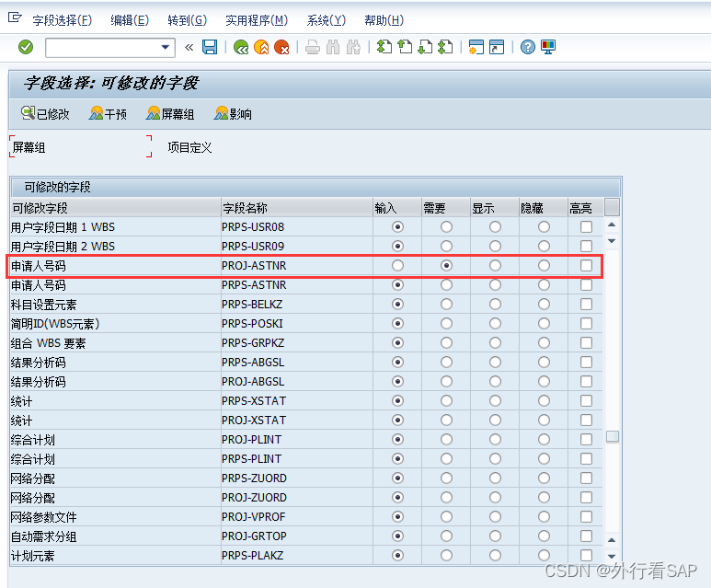
Task: Select 显示 radio for PROJ-GRTOP row
Action: click(x=495, y=536)
